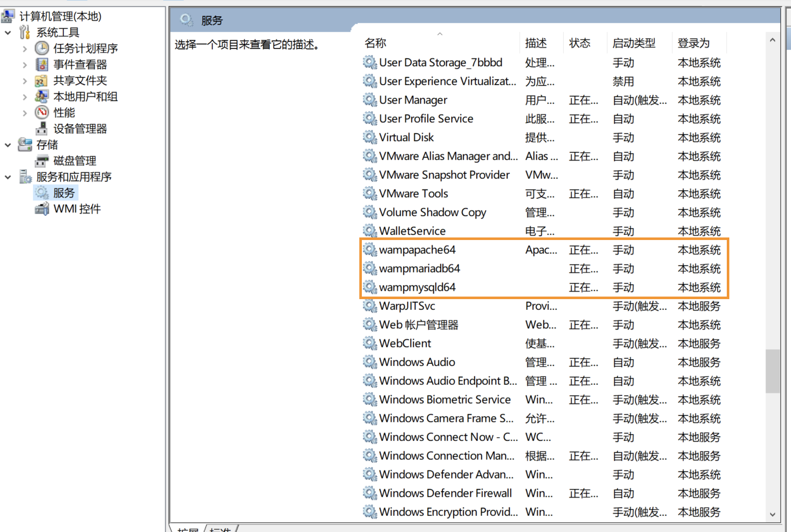791x532 pixels.
Task: Click the 设备管理器 icon
Action: tap(42, 128)
